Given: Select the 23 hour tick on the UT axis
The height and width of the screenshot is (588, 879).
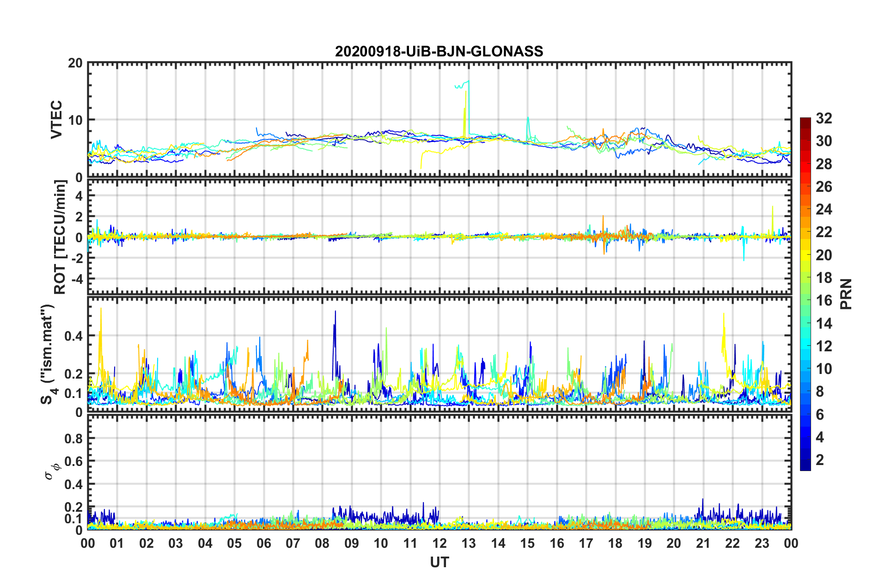Looking at the screenshot, I should click(x=762, y=543).
